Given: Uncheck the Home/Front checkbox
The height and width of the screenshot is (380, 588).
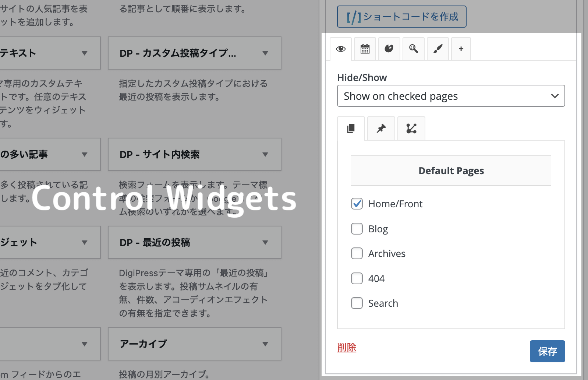Looking at the screenshot, I should click(357, 204).
